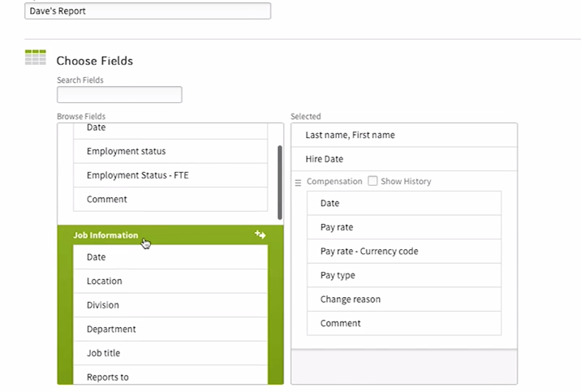Screen dimensions: 581x392
Task: Add the Division field from Job Information
Action: coord(170,305)
